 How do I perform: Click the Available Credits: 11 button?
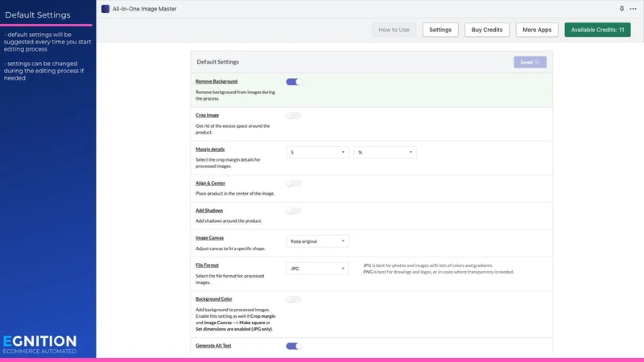tap(597, 30)
